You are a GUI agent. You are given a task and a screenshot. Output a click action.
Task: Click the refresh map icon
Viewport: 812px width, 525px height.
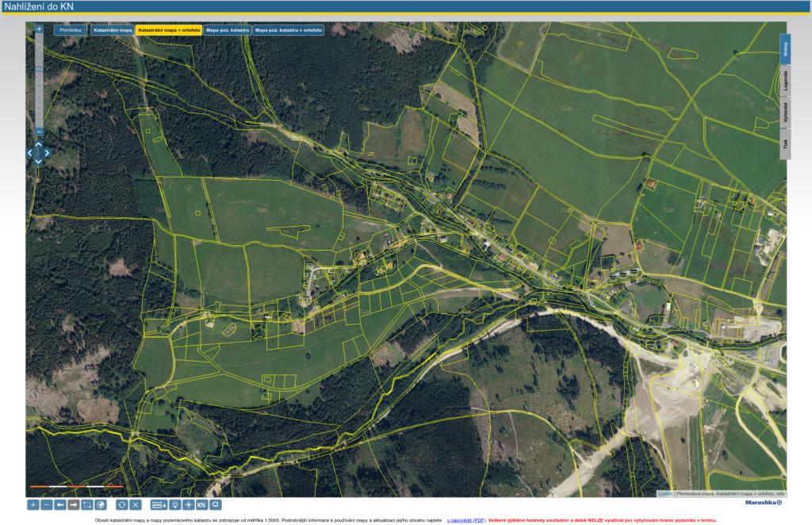pyautogui.click(x=122, y=504)
